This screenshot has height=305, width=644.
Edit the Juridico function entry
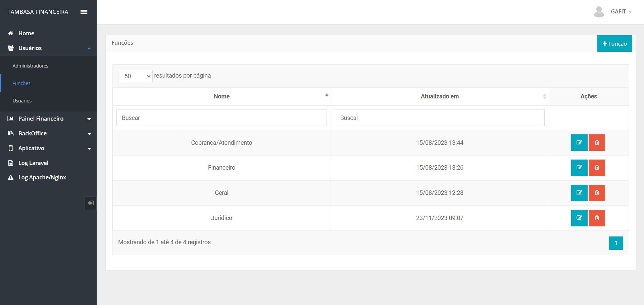point(579,218)
